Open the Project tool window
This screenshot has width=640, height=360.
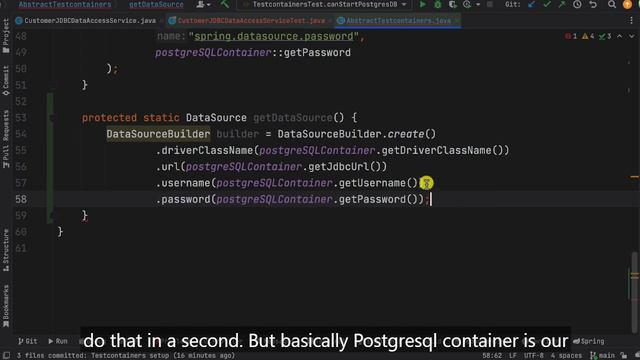[6, 36]
